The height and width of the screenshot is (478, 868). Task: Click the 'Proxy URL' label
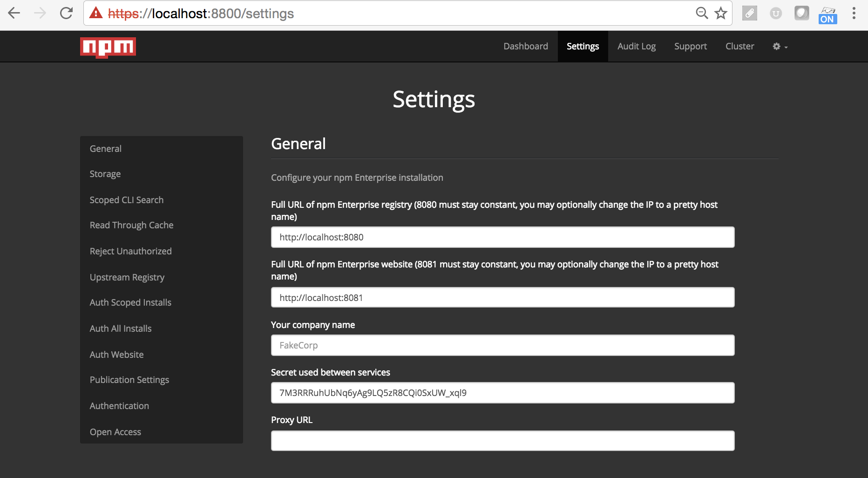[292, 420]
